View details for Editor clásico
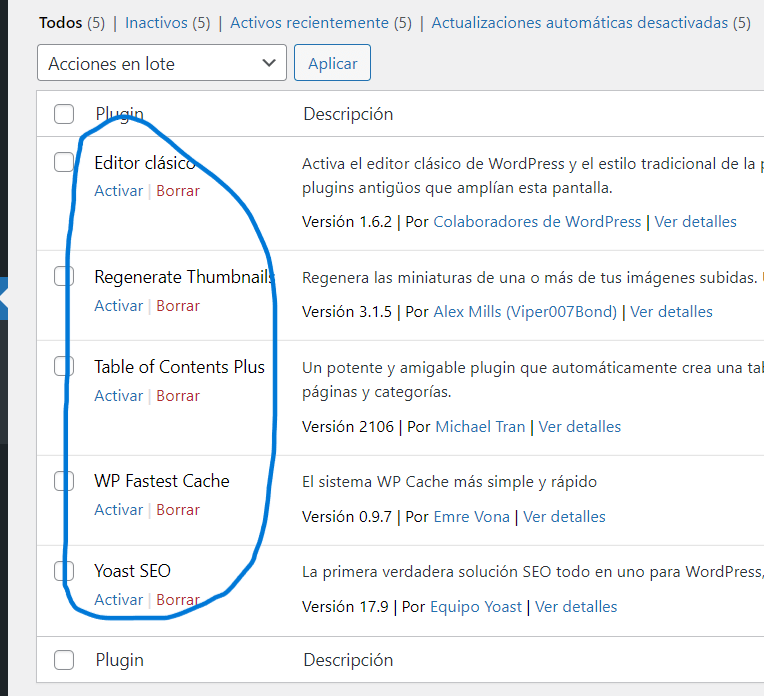This screenshot has height=696, width=764. [695, 222]
